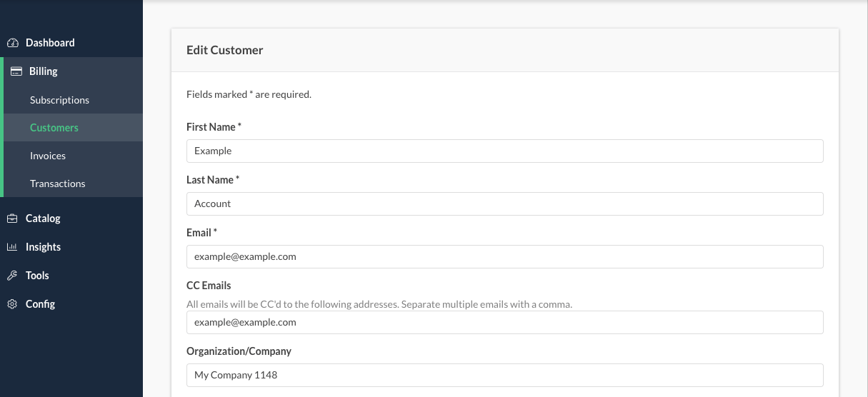Expand the Insights sidebar section
Viewport: 868px width, 397px height.
click(x=43, y=247)
